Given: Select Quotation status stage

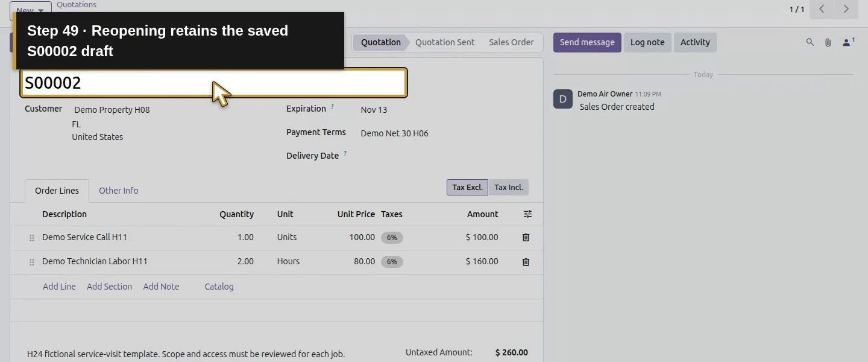Looking at the screenshot, I should click(381, 42).
